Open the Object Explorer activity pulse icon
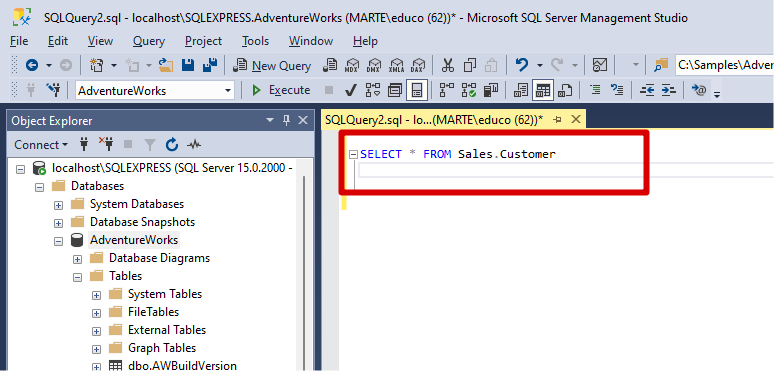 point(194,145)
